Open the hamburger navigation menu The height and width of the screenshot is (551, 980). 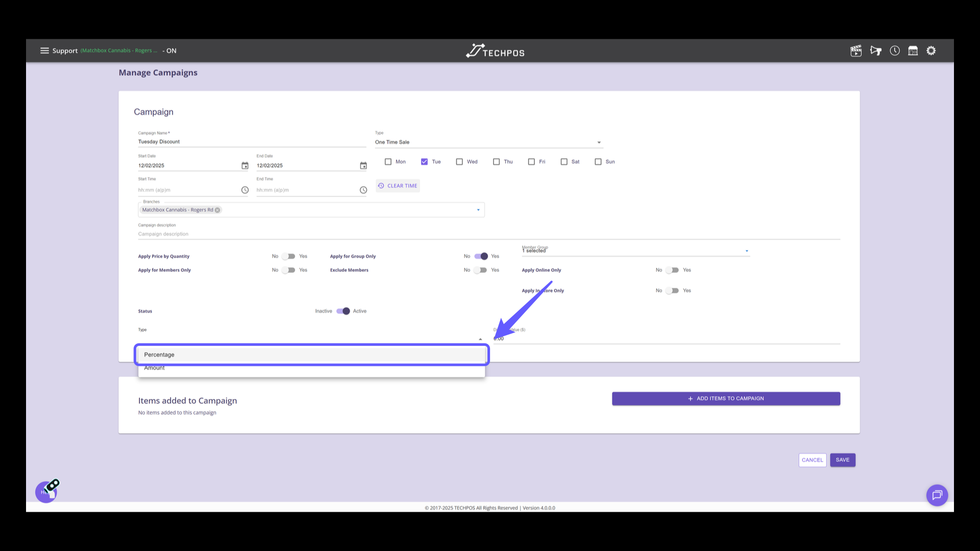(x=44, y=51)
